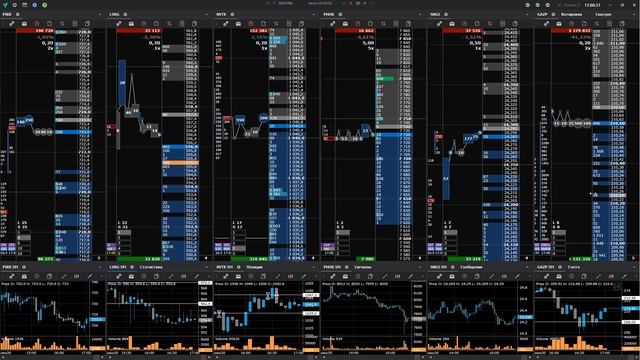Image resolution: width=640 pixels, height=360 pixels.
Task: Click red volume cell 37 526 in SNGS
Action: (x=462, y=31)
